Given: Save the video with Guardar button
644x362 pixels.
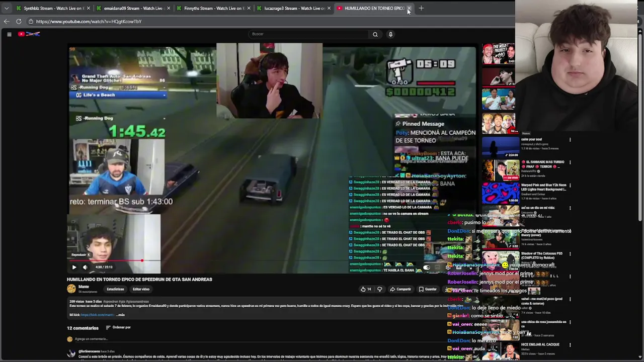Looking at the screenshot, I should [428, 289].
